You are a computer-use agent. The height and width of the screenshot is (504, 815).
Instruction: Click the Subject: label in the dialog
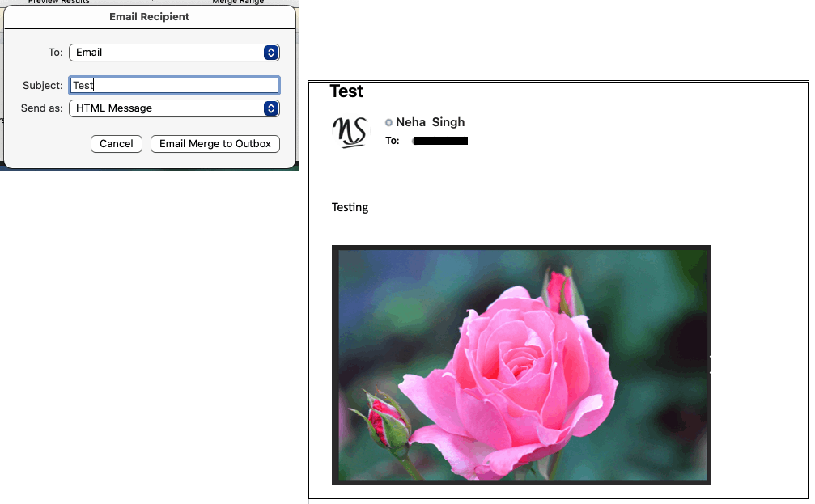tap(43, 85)
